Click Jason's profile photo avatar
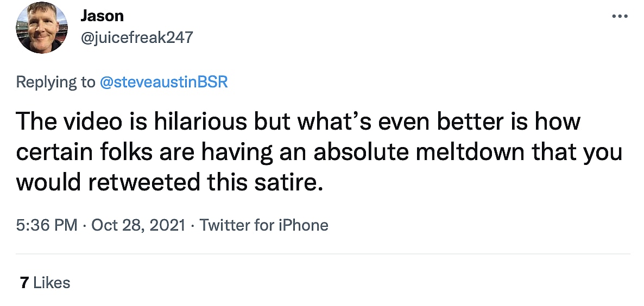 tap(42, 27)
